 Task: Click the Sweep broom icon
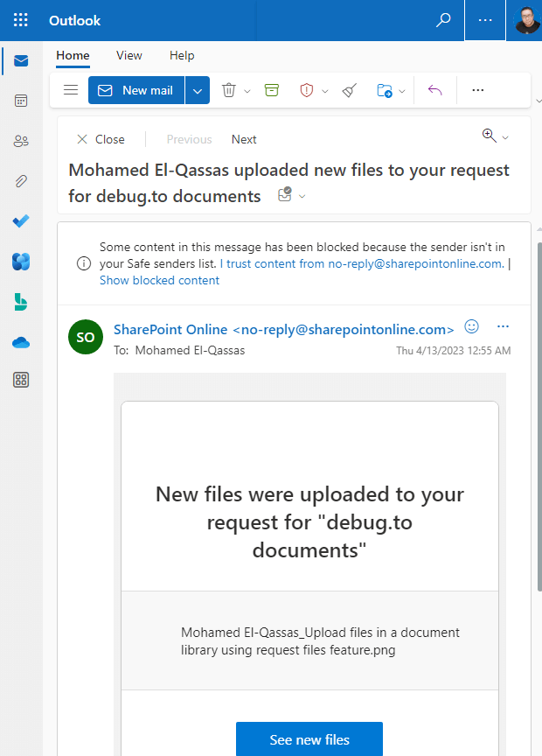point(350,90)
